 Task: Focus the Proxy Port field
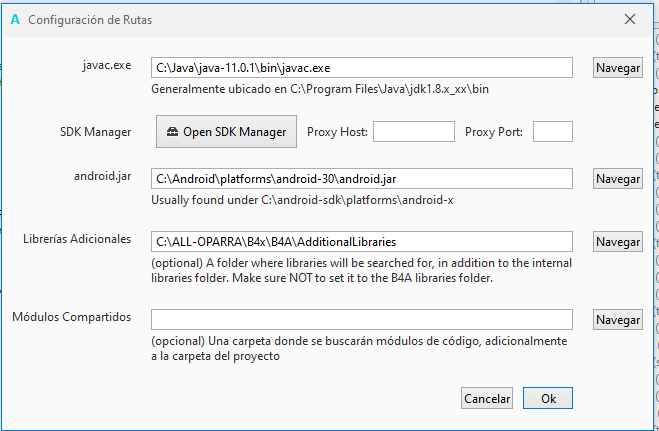(552, 132)
